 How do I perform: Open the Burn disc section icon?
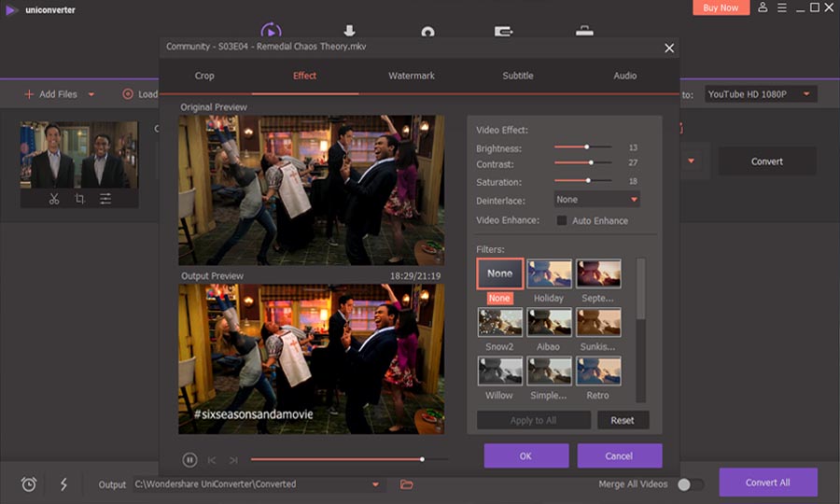pyautogui.click(x=427, y=32)
